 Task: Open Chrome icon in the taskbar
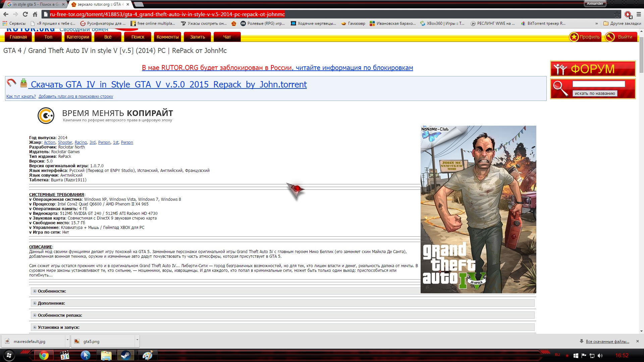click(44, 355)
